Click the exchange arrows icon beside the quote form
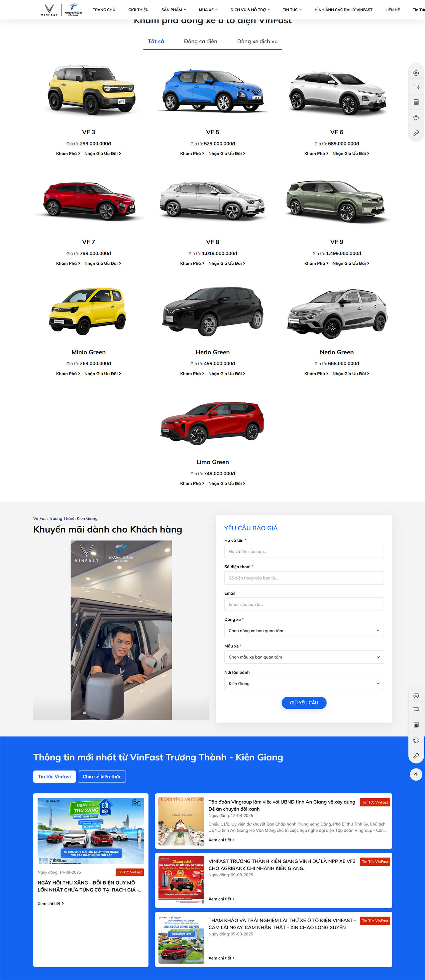Viewport: 425px width, 980px height. coord(416,709)
